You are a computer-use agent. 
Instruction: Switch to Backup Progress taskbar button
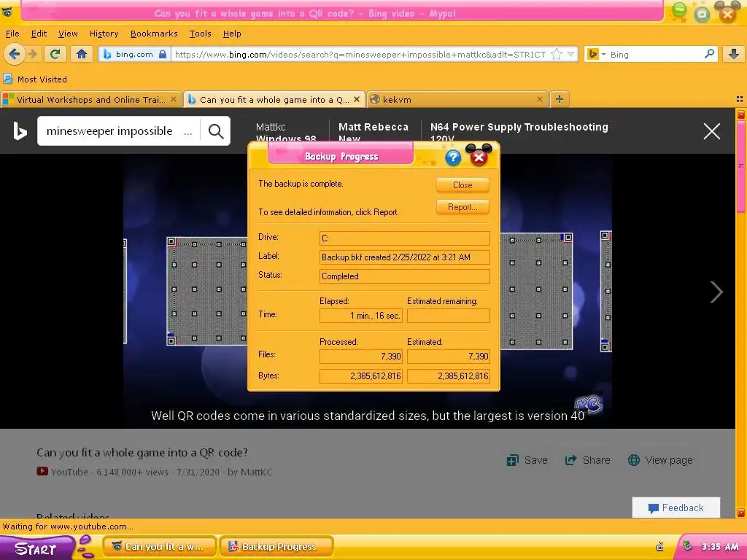coord(276,547)
